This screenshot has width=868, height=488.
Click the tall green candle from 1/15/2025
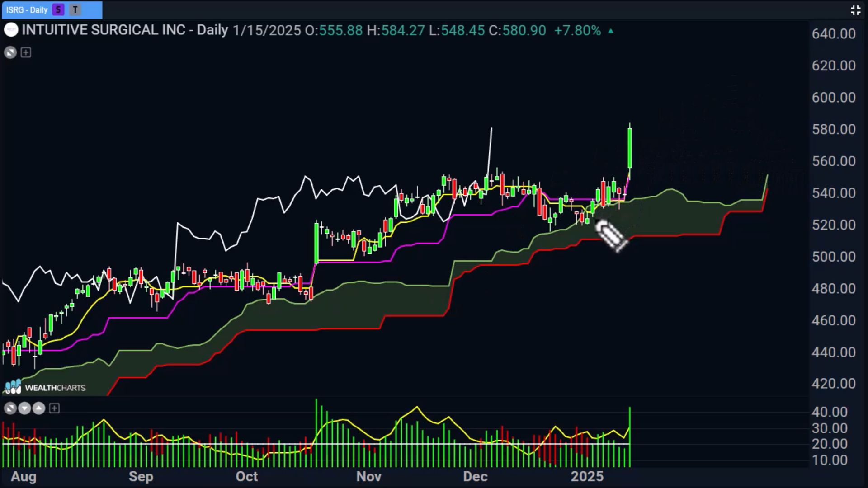630,148
